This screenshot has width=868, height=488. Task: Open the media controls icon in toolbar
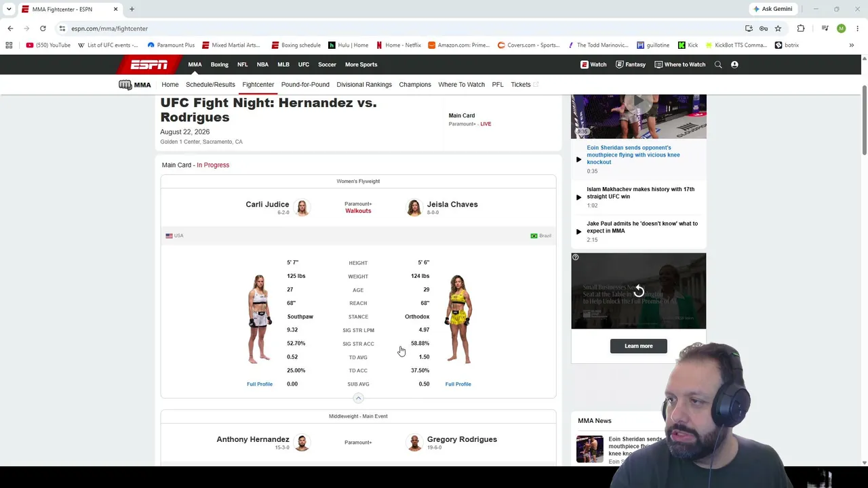click(825, 28)
